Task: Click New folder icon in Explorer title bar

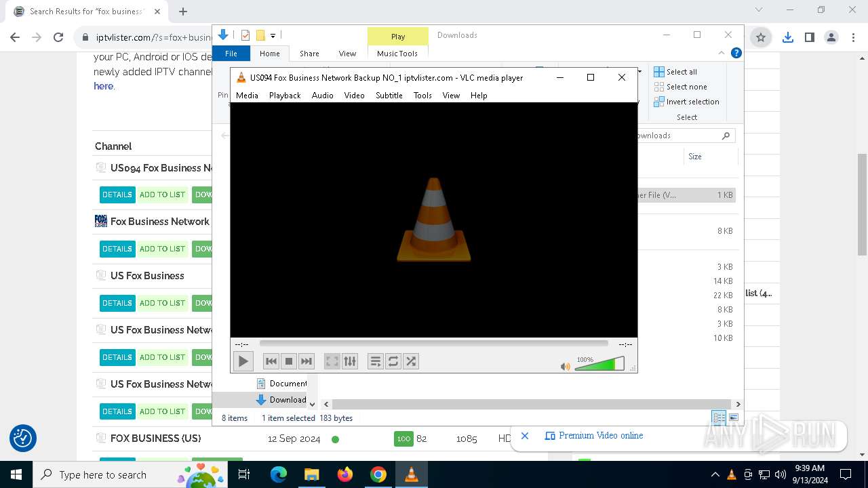Action: (x=260, y=35)
